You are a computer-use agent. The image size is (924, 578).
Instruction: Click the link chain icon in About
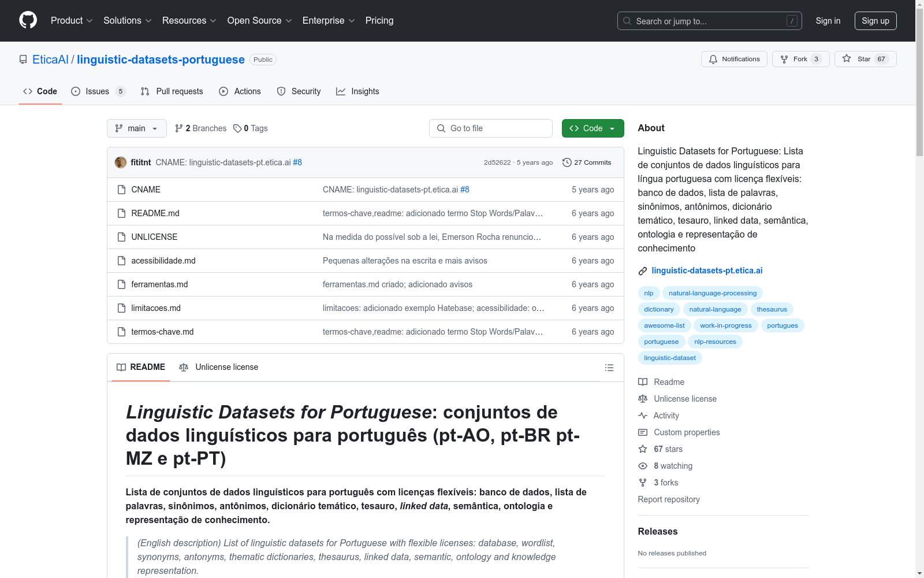[x=643, y=271]
